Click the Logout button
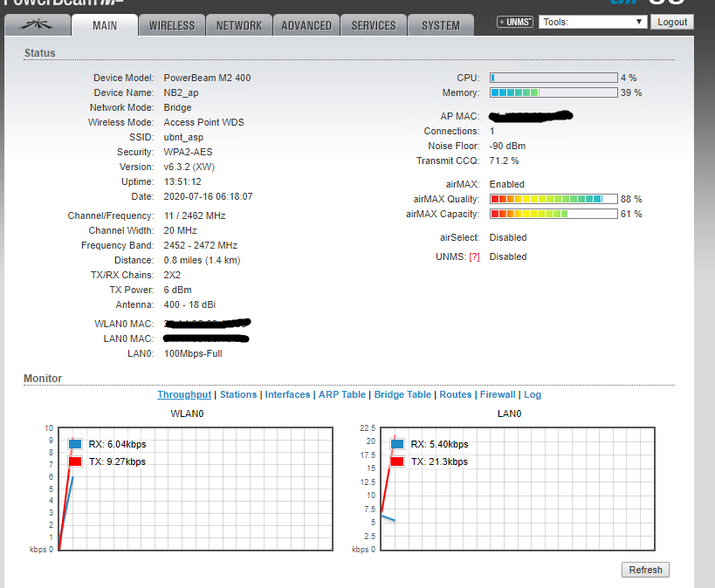This screenshot has height=588, width=715. [x=672, y=22]
